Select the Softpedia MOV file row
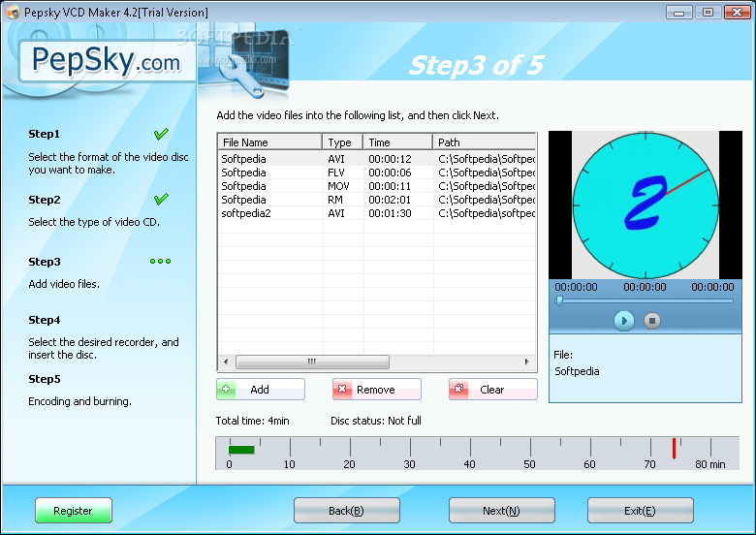This screenshot has height=535, width=756. pos(377,186)
